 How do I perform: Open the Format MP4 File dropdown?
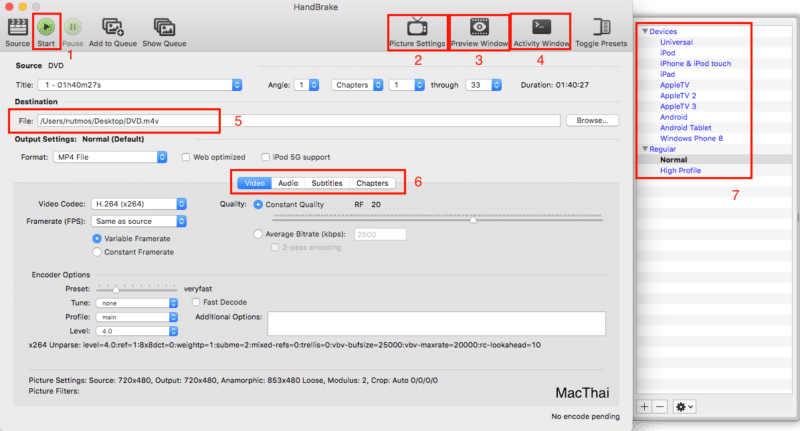110,157
